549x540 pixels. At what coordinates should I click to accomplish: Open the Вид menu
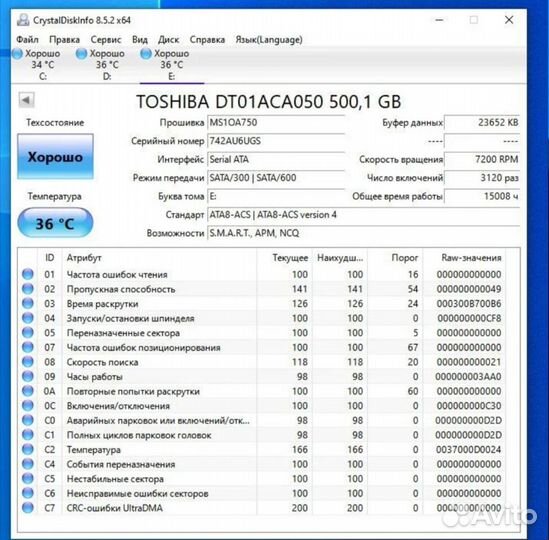tap(140, 40)
